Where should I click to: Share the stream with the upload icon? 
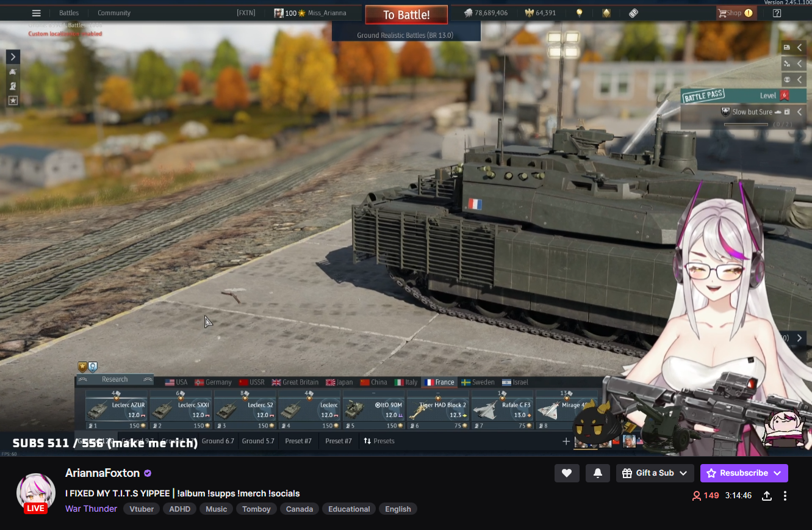(x=767, y=496)
